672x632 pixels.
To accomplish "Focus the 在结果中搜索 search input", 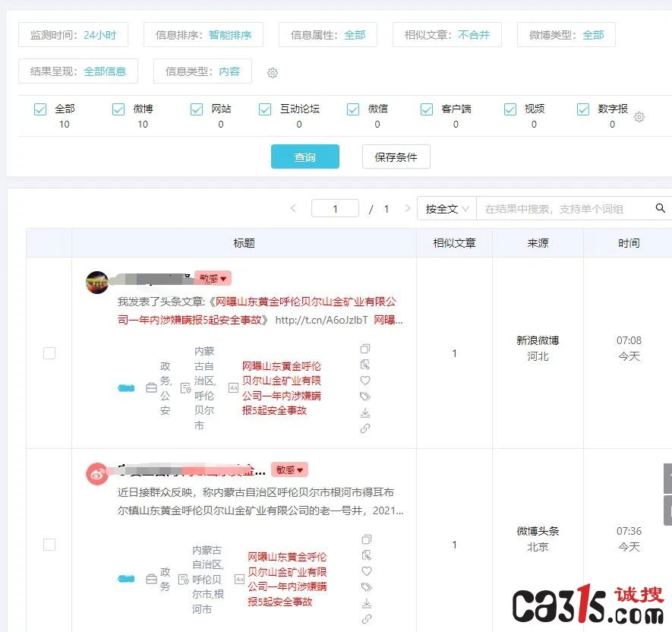I will [563, 209].
